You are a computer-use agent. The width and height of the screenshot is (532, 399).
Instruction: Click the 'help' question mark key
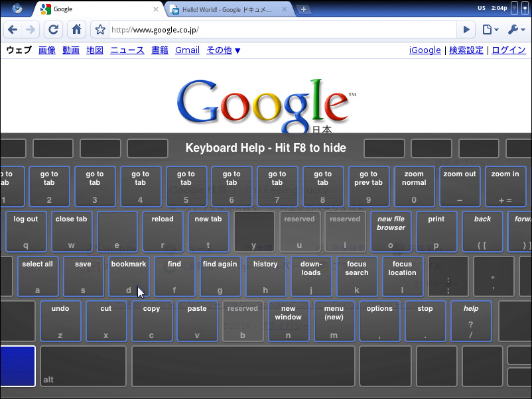(471, 321)
